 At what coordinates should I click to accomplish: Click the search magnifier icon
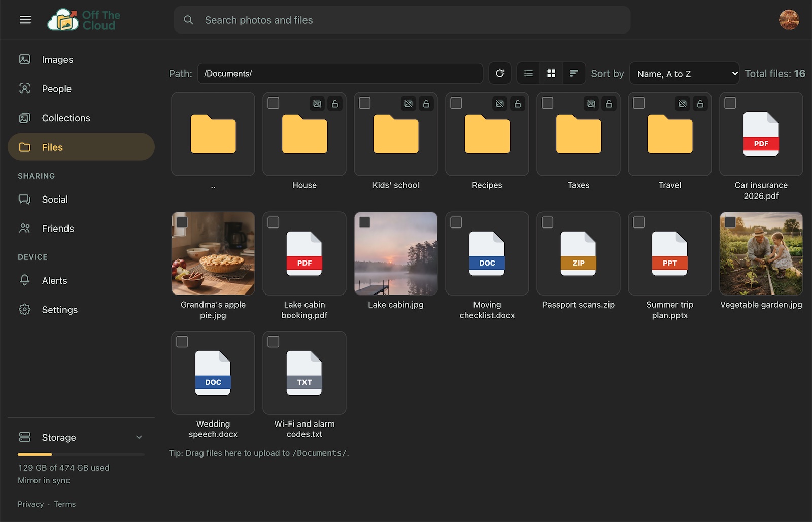point(188,20)
